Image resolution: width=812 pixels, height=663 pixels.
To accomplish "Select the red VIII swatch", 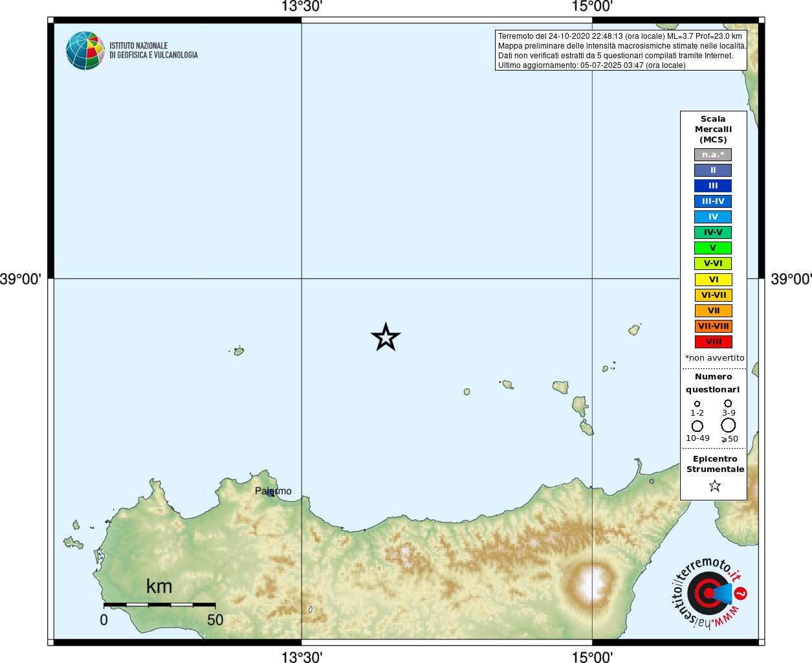I will click(713, 342).
